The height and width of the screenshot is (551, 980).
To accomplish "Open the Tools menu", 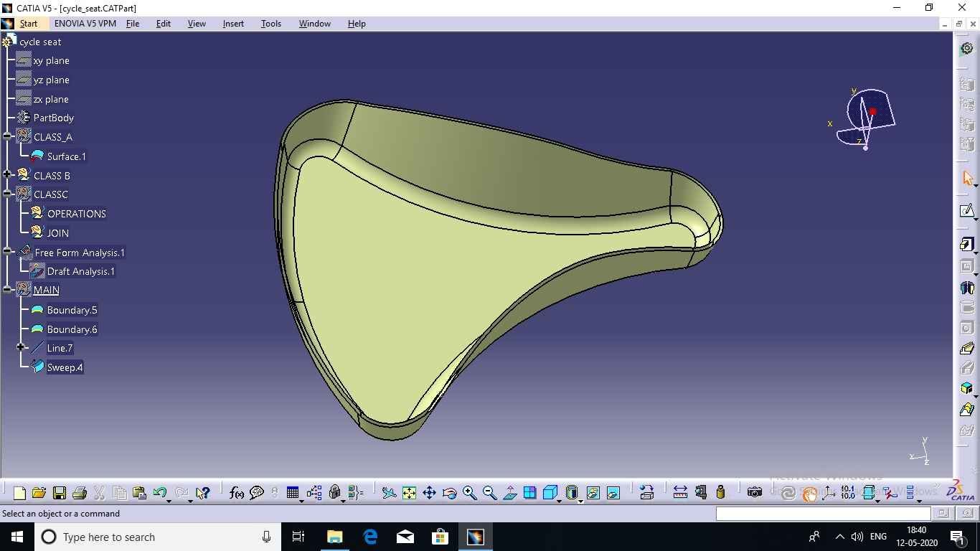I will 270,24.
